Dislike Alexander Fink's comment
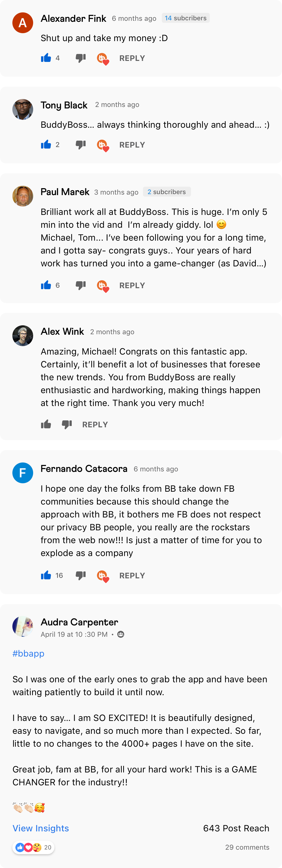The height and width of the screenshot is (868, 282). coord(81,58)
